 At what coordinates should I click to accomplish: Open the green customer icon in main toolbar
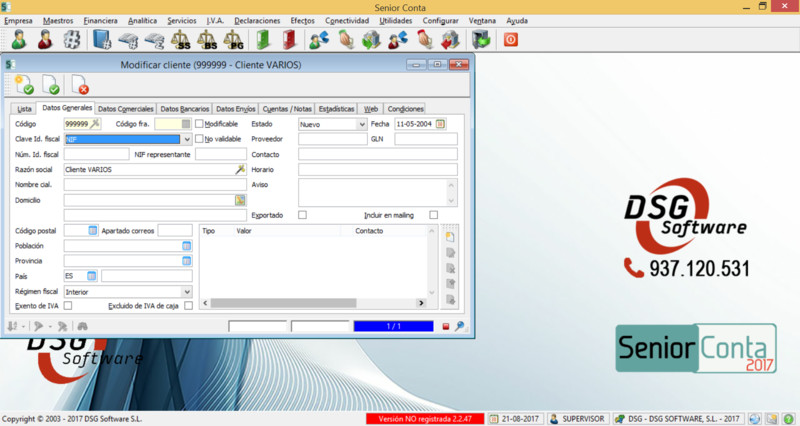[x=19, y=40]
